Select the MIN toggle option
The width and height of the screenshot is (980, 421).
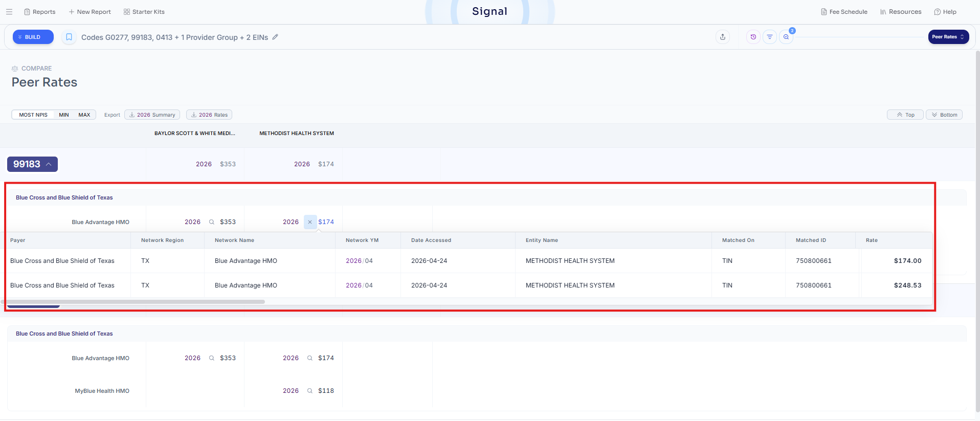point(64,115)
